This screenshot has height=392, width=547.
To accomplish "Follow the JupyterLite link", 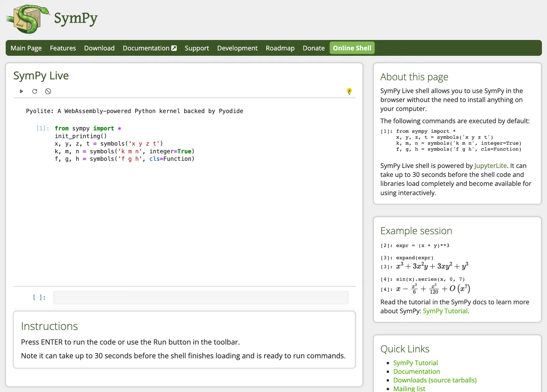I will 490,166.
